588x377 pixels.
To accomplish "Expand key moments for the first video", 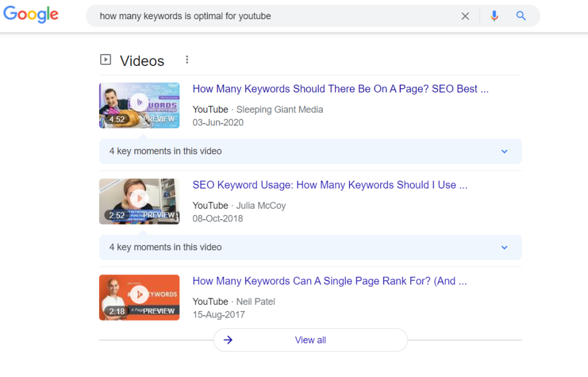I will coord(310,151).
